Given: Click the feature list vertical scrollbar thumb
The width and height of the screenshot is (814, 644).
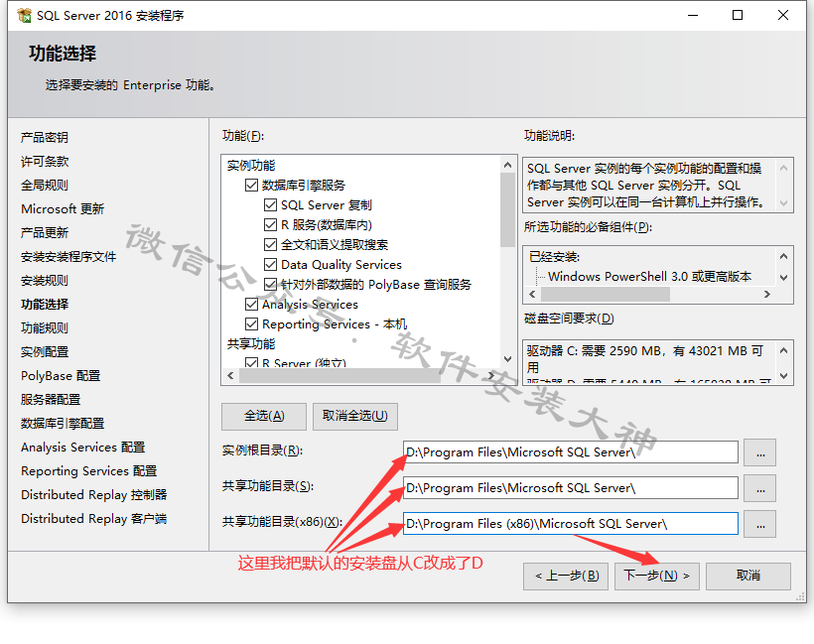Looking at the screenshot, I should point(507,209).
